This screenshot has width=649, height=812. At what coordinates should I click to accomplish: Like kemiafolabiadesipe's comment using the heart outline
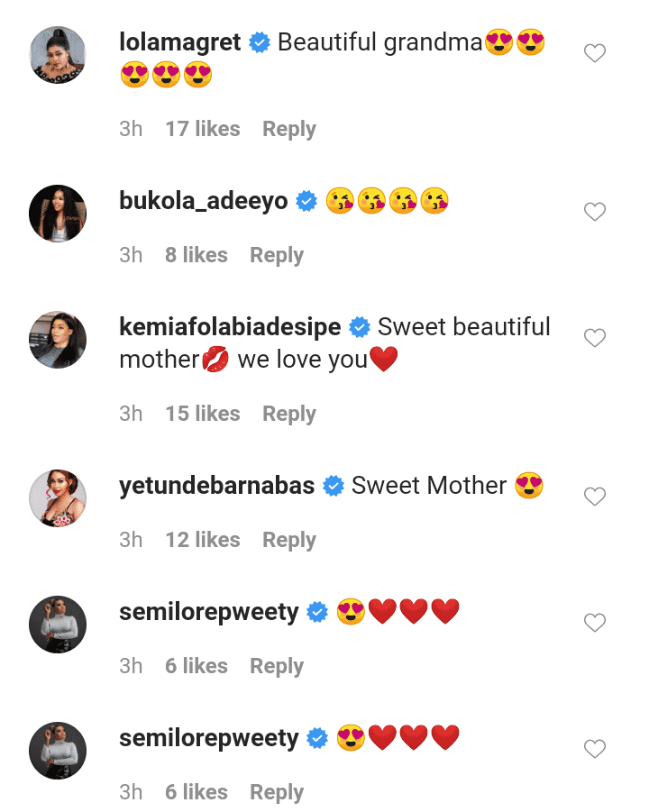(595, 338)
